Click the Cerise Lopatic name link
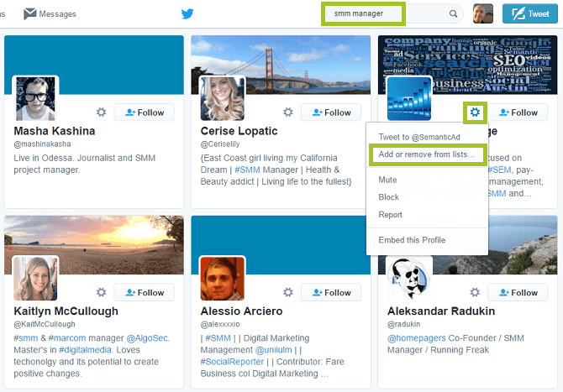This screenshot has height=392, width=563. 239,131
